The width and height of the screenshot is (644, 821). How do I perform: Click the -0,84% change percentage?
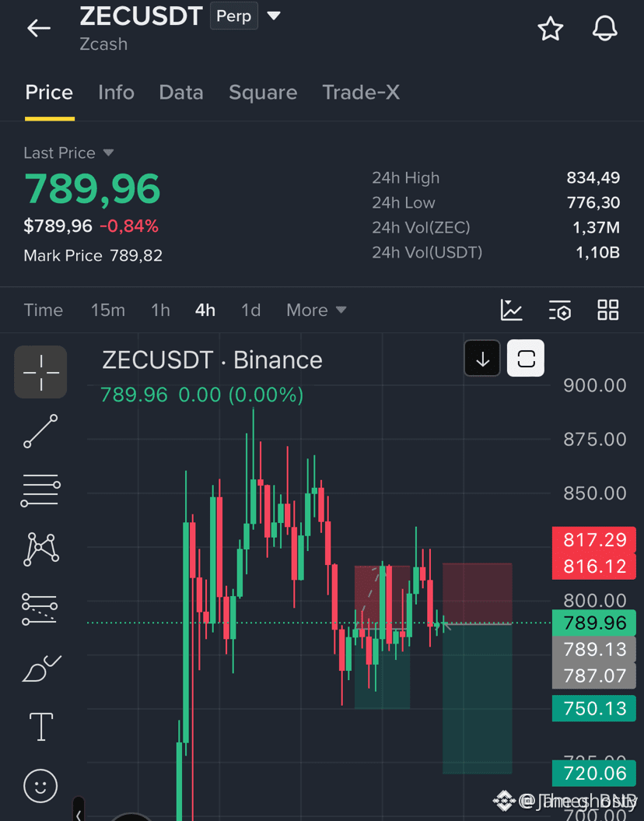click(128, 226)
